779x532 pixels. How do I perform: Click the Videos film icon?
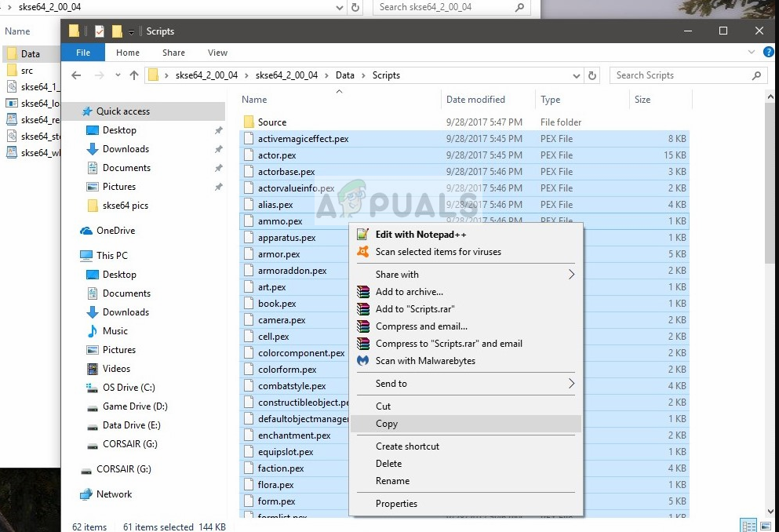pyautogui.click(x=93, y=369)
